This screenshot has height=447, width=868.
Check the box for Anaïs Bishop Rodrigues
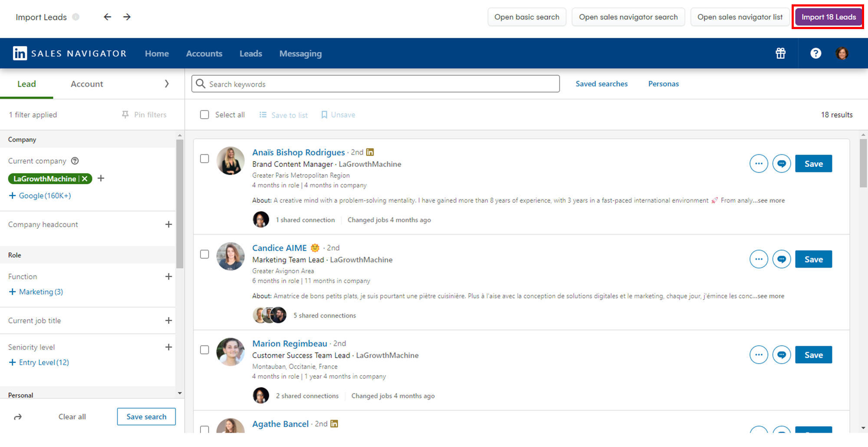click(204, 159)
